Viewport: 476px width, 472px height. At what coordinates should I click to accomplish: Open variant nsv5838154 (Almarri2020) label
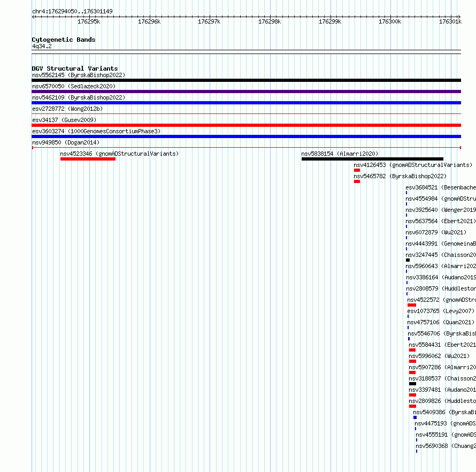(340, 154)
